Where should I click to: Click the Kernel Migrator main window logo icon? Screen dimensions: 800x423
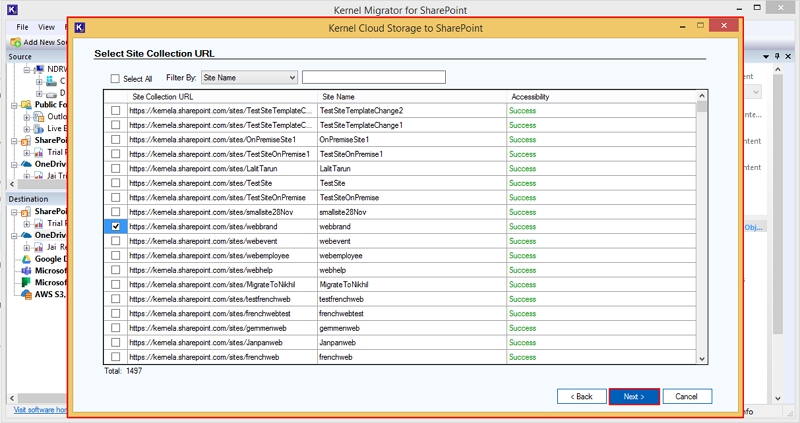[x=12, y=9]
